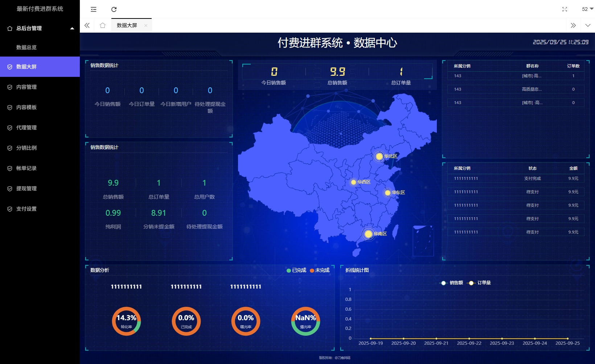Image resolution: width=595 pixels, height=364 pixels.
Task: Select 提现管理 sidebar menu item
Action: [26, 189]
